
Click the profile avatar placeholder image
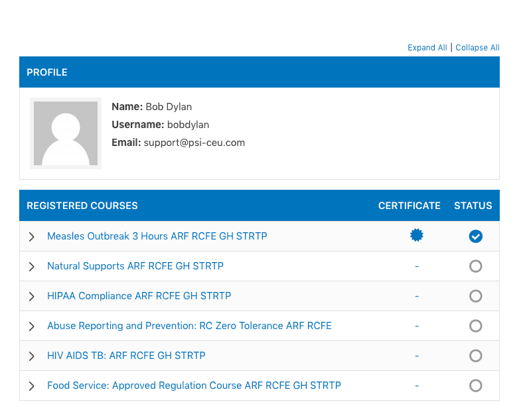click(66, 133)
